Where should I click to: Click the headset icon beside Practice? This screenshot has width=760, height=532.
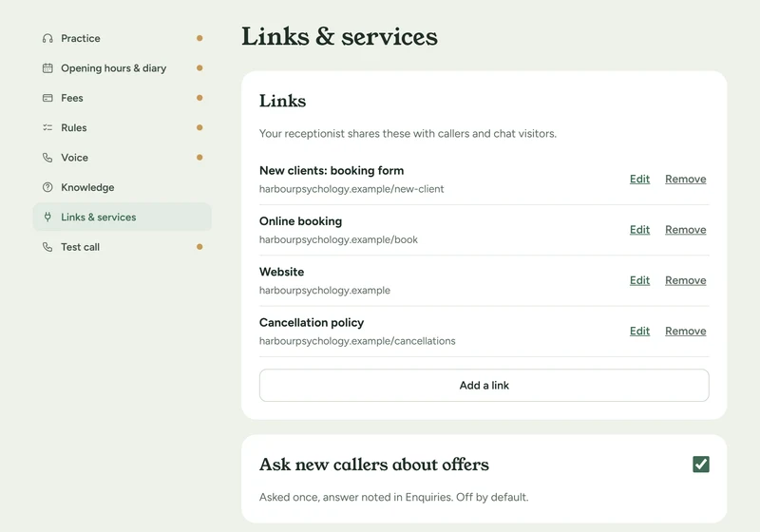tap(47, 38)
